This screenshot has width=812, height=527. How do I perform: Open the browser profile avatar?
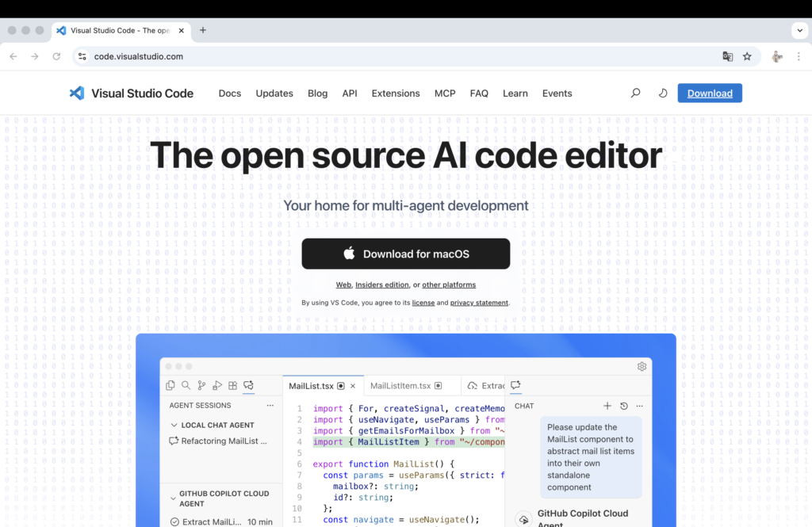777,56
